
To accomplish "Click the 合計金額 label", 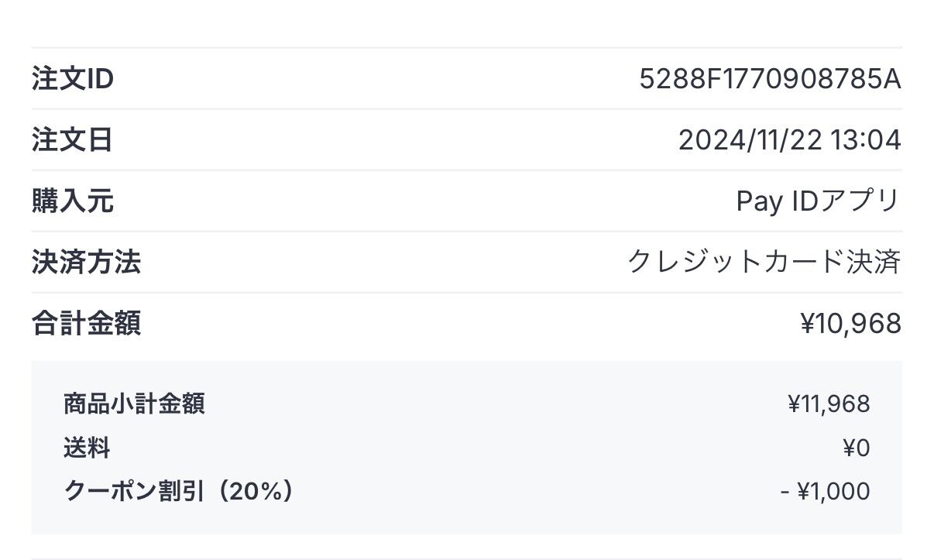I will pos(86,323).
